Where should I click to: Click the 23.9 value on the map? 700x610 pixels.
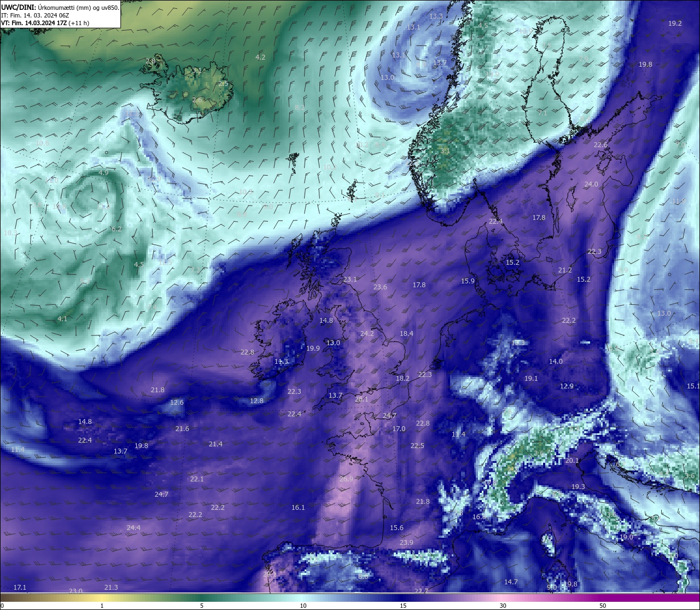pos(406,543)
